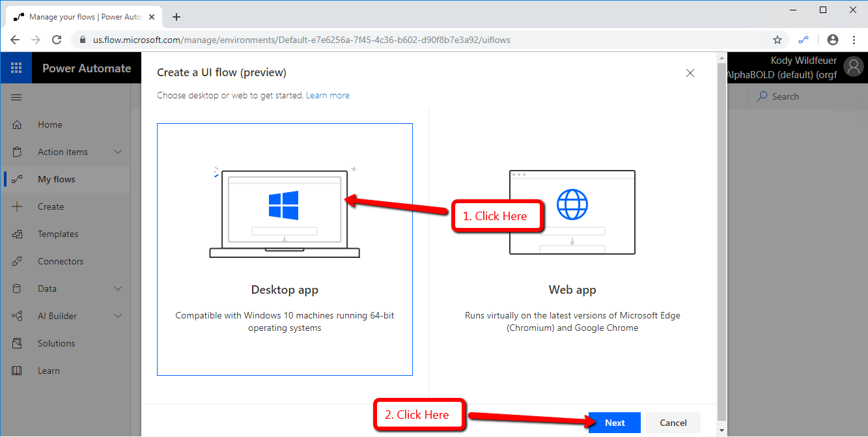Click the scrollbar up arrow

click(x=721, y=57)
